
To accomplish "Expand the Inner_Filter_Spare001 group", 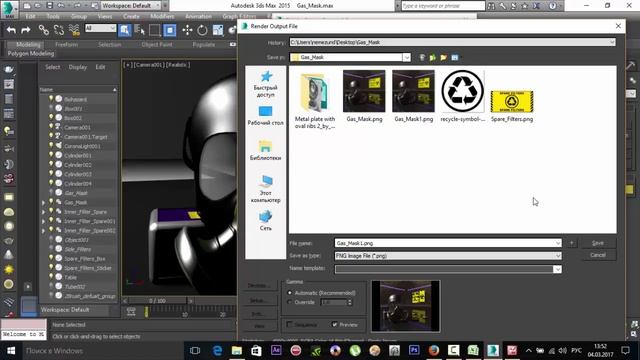I will pos(43,221).
